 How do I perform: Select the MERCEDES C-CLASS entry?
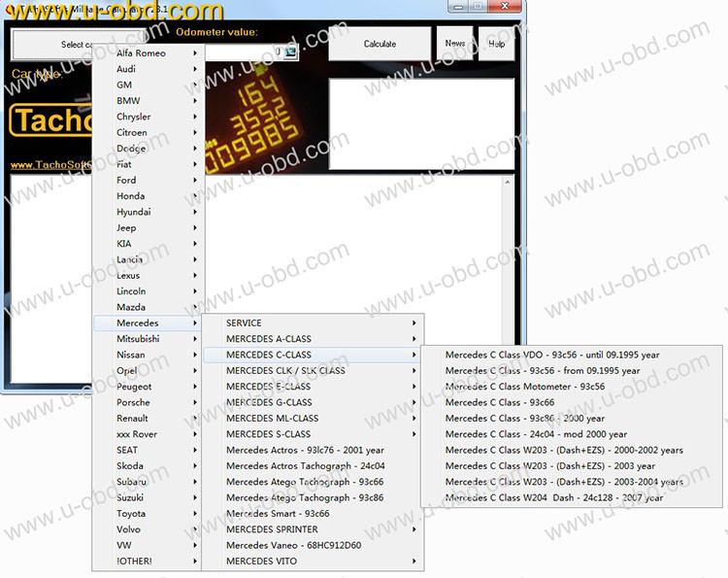pyautogui.click(x=312, y=355)
